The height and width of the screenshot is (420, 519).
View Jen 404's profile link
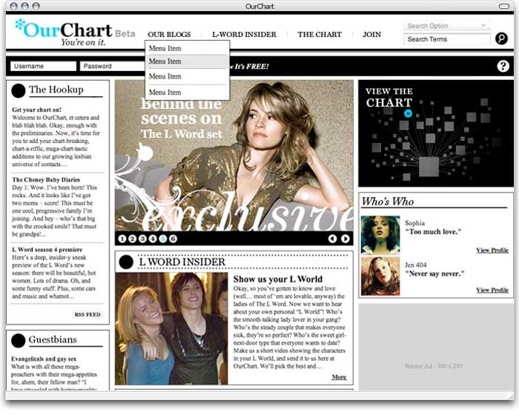492,290
